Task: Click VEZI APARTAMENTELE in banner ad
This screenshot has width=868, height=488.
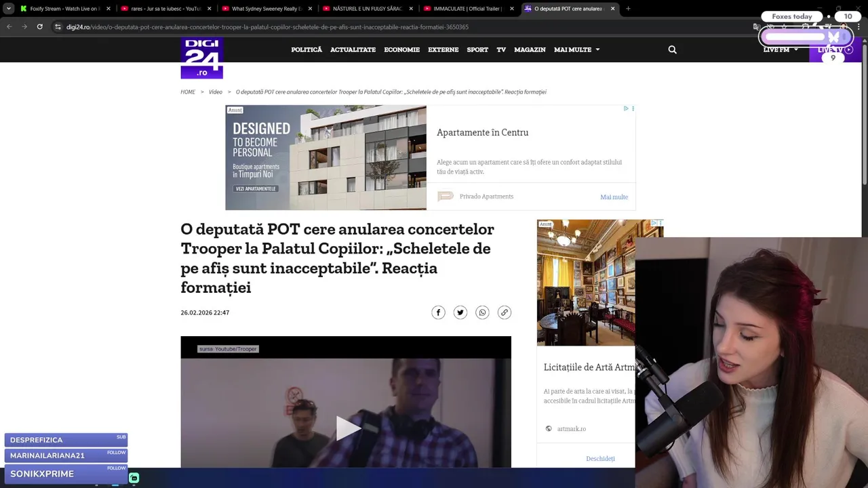Action: click(256, 188)
